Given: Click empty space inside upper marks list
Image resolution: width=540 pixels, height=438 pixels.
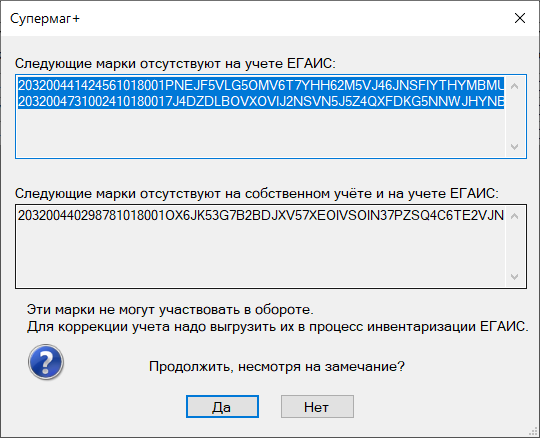Looking at the screenshot, I should [261, 133].
